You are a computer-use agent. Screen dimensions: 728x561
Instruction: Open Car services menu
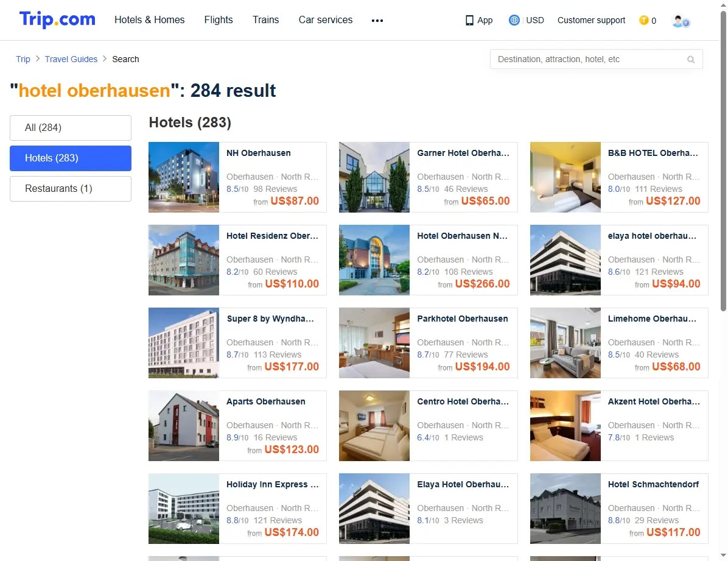pos(326,19)
